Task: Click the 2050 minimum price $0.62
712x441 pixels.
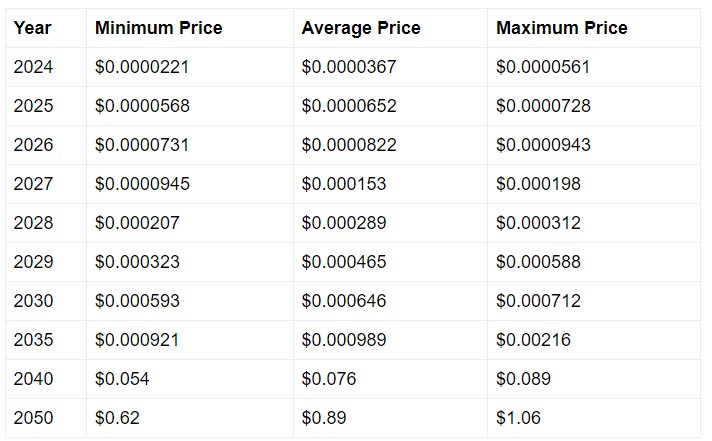Action: pos(117,418)
